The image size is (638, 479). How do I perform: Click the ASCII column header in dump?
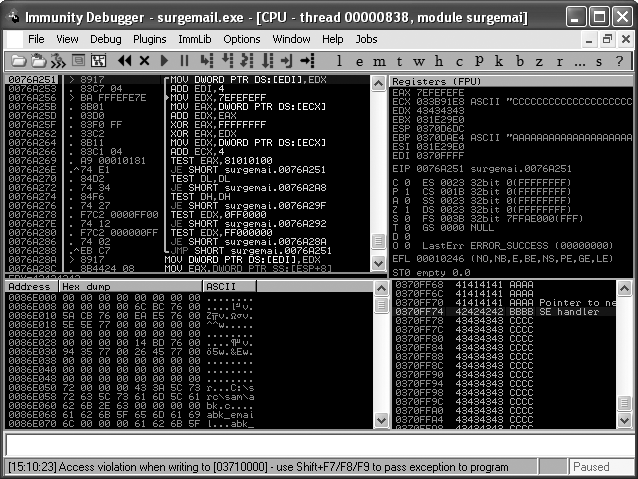tap(229, 287)
